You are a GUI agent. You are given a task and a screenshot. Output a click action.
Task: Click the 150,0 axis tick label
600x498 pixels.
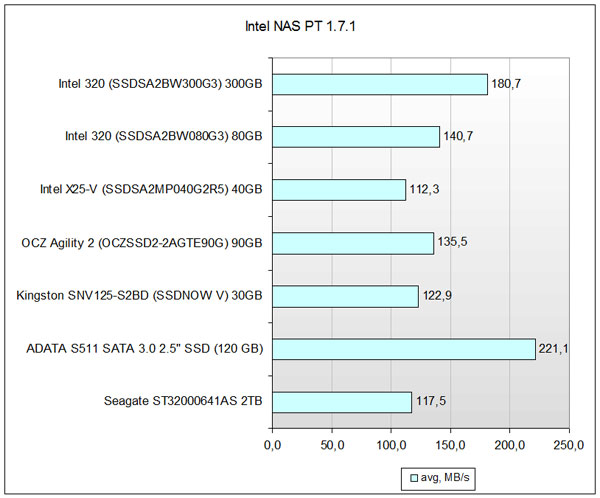pyautogui.click(x=450, y=445)
